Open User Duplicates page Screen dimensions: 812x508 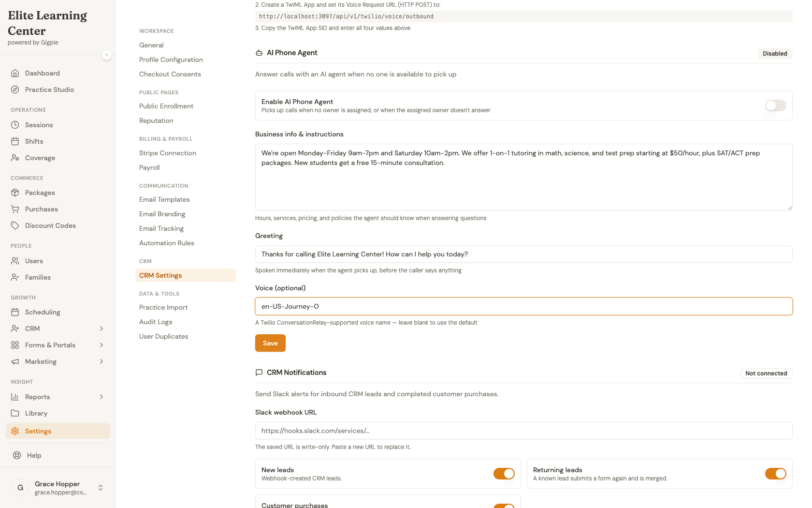tap(164, 336)
